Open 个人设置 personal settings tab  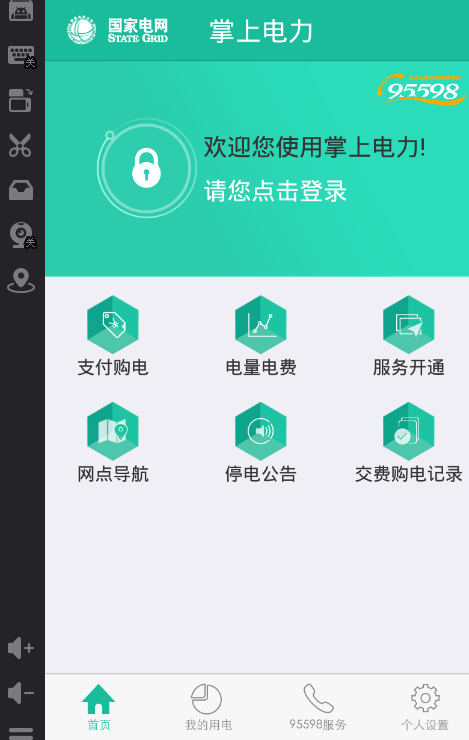425,707
